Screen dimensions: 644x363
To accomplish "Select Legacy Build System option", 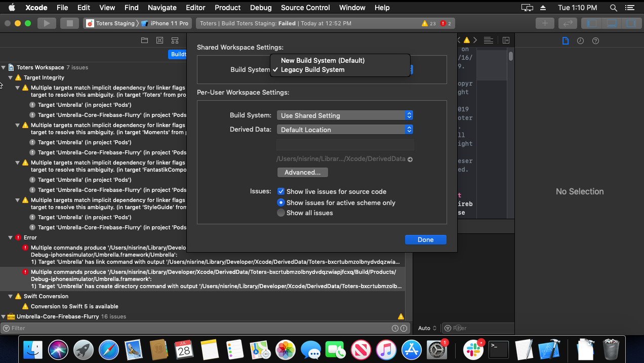I will tap(312, 69).
